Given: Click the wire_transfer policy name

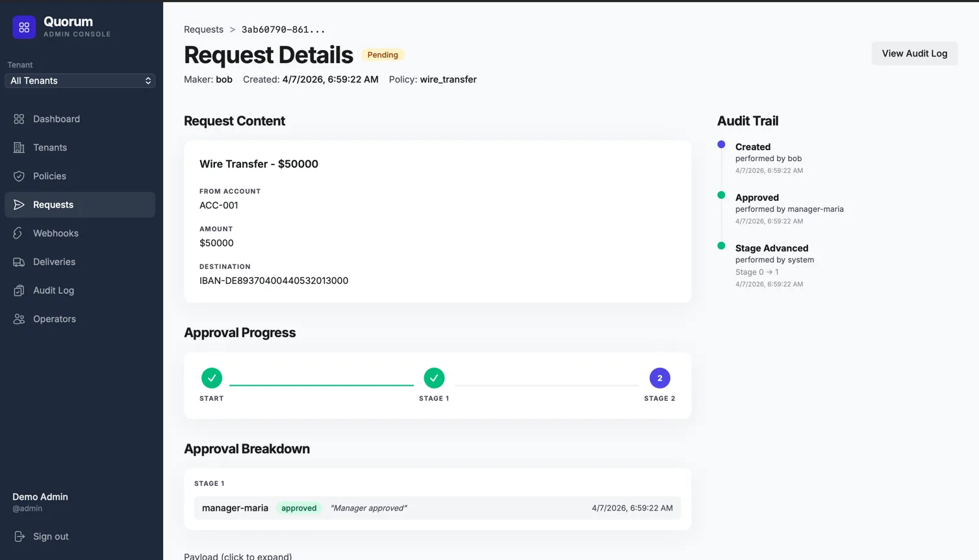Looking at the screenshot, I should click(x=448, y=79).
